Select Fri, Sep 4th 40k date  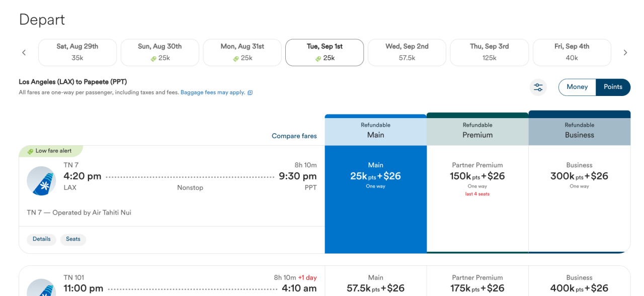click(x=572, y=52)
